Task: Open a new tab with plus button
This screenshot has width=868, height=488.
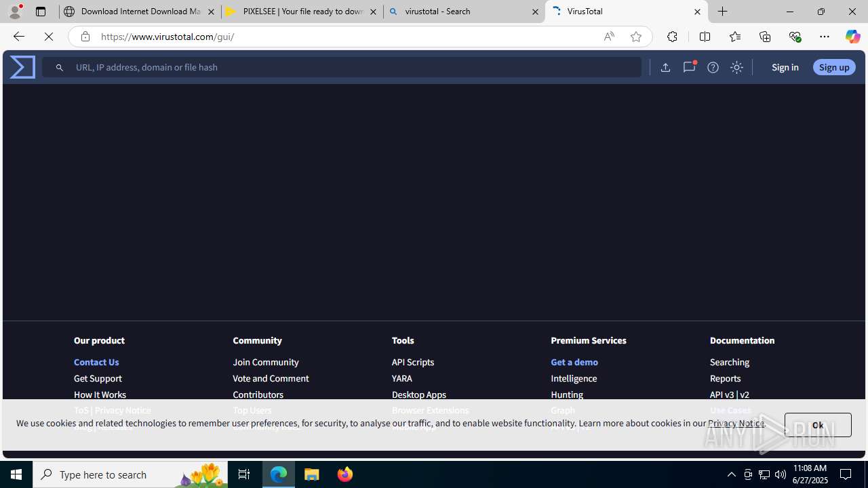Action: (723, 12)
